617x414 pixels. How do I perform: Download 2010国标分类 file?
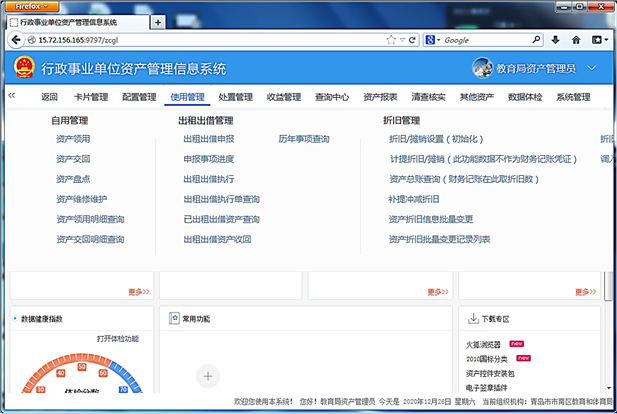tap(487, 359)
